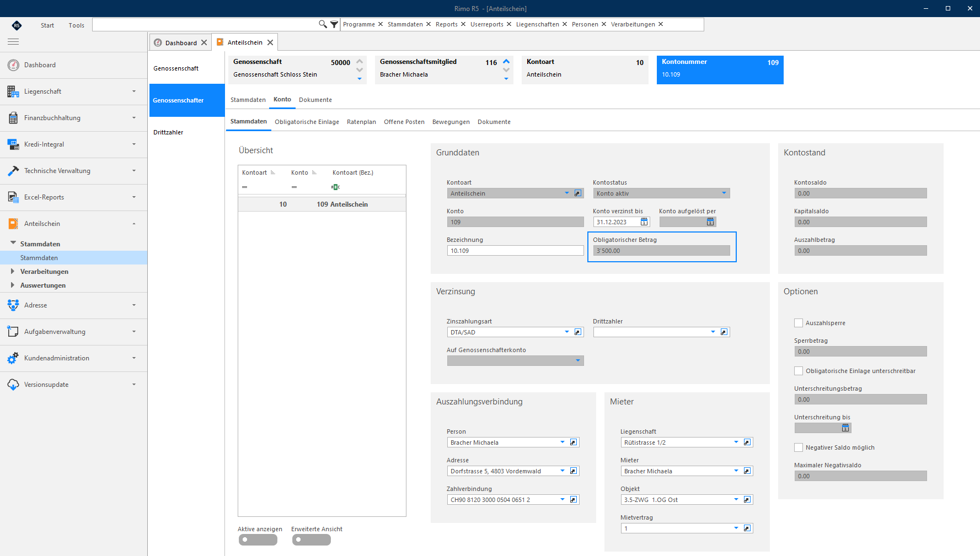Switch to the Bewegungen tab
980x556 pixels.
point(451,122)
